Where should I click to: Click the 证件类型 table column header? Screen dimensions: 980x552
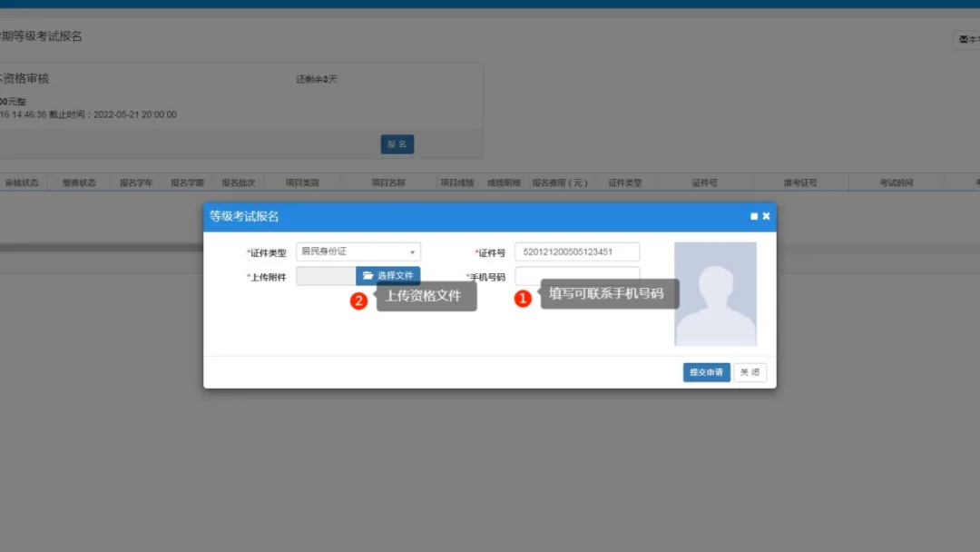click(x=625, y=182)
